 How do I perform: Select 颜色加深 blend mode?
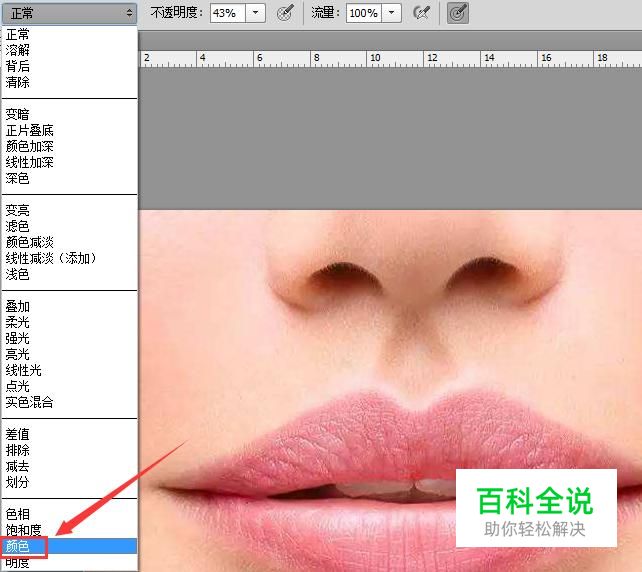pos(69,146)
